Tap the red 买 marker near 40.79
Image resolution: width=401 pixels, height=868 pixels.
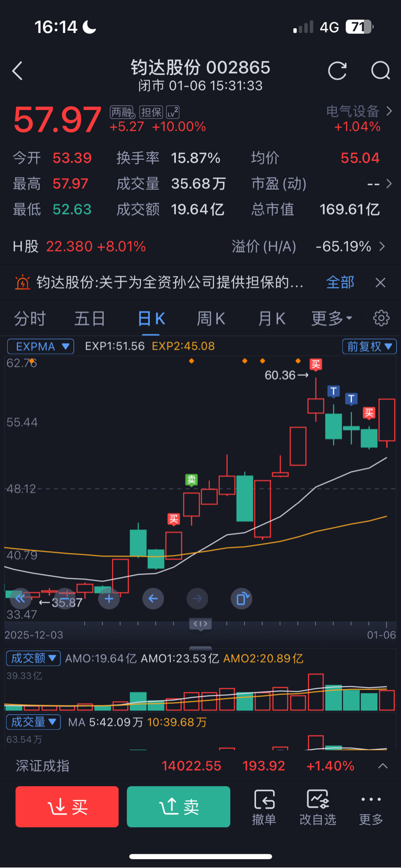tap(174, 519)
